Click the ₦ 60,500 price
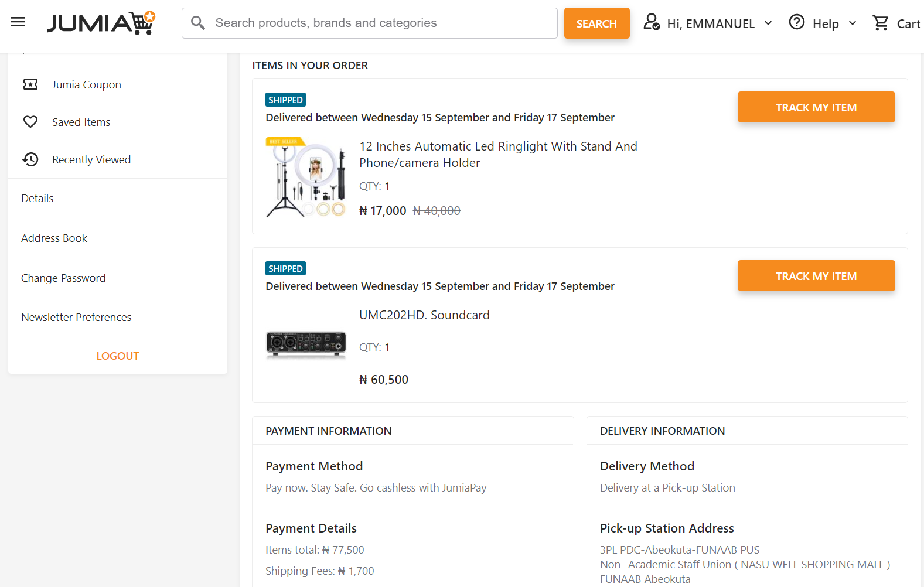924x587 pixels. click(384, 380)
